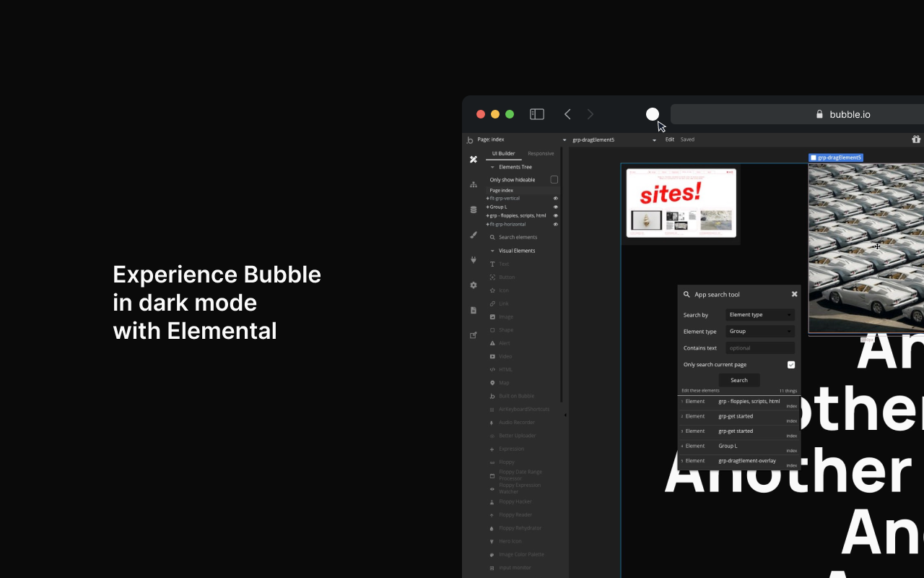Open the Search by dropdown
Viewport: 924px width, 578px height.
click(x=760, y=315)
